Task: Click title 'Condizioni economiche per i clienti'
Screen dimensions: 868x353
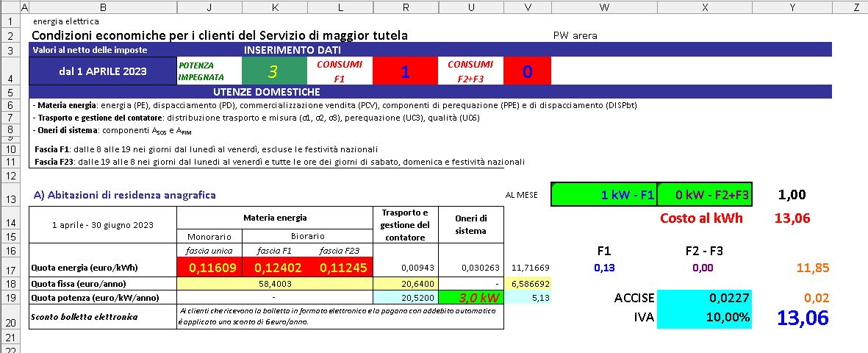Action: coord(220,35)
